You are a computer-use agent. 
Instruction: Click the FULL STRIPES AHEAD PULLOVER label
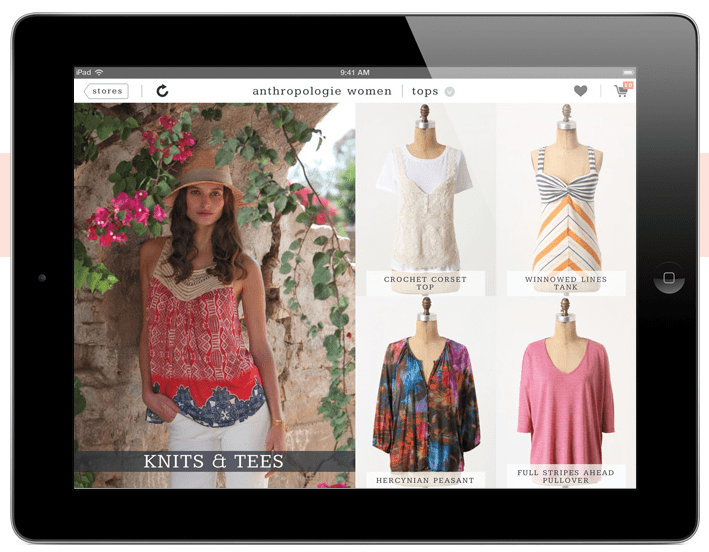[566, 476]
